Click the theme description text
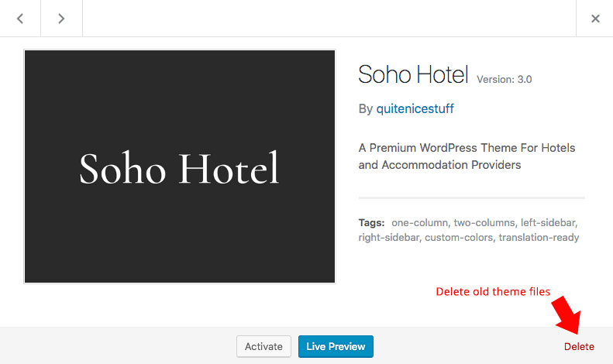 tap(467, 156)
